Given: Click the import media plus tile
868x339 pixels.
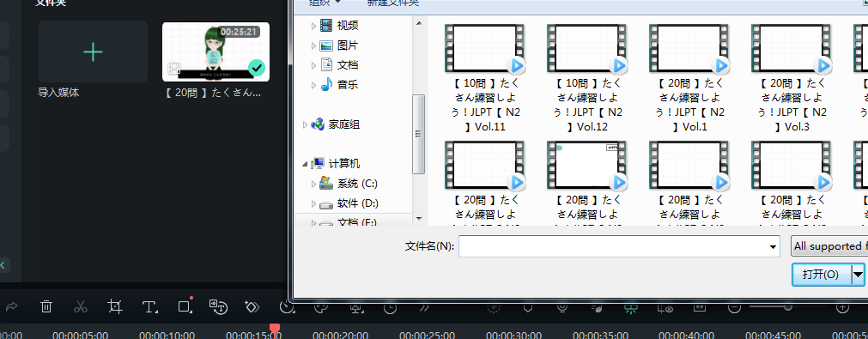Looking at the screenshot, I should pos(93,51).
